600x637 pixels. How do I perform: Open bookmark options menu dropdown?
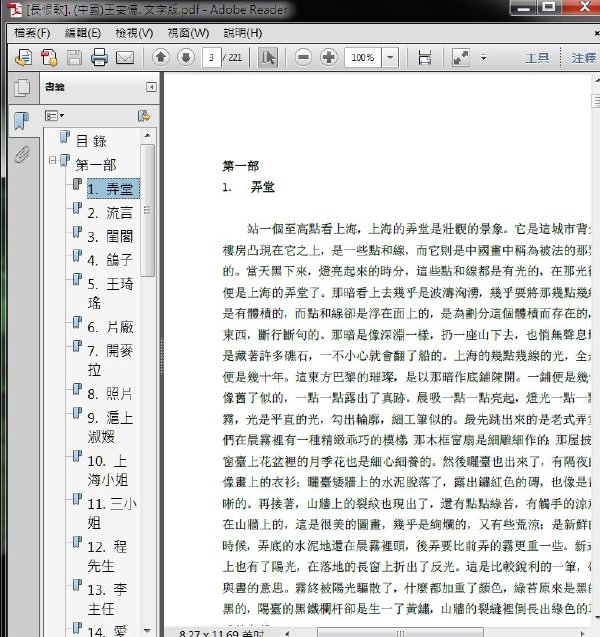tap(54, 116)
